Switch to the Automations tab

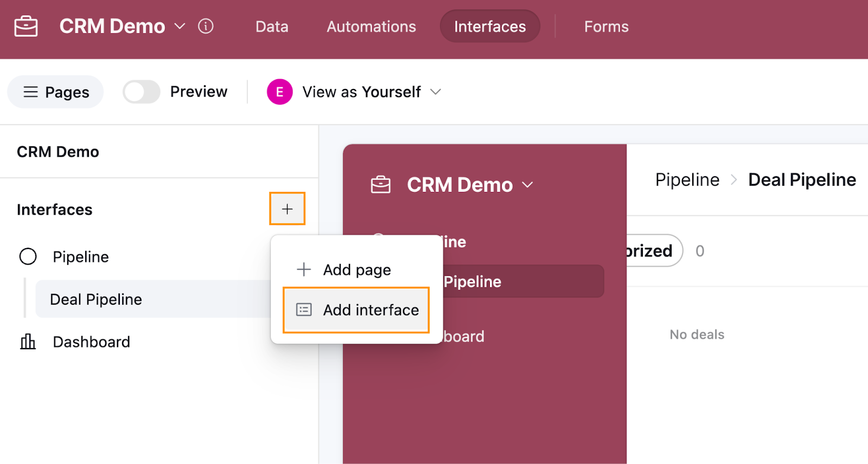point(371,27)
